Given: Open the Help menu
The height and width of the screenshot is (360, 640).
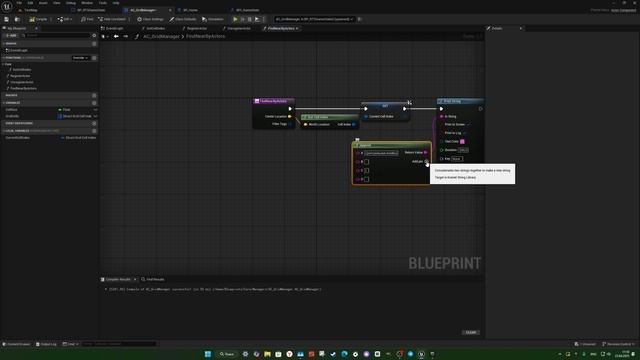Looking at the screenshot, I should 116,3.
